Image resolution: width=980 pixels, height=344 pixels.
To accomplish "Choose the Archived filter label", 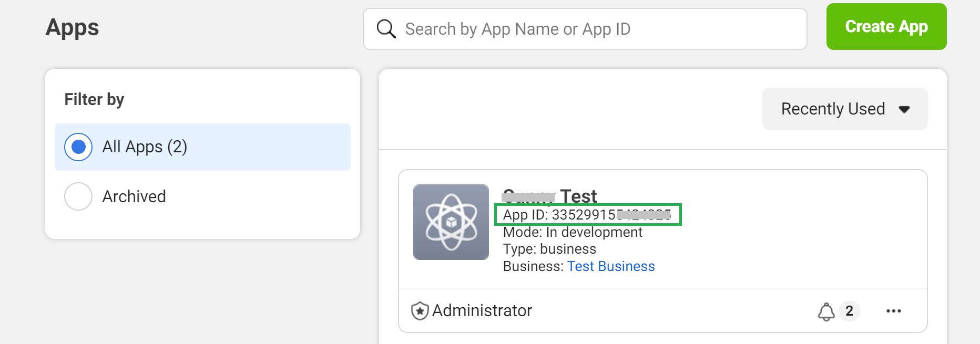I will pos(134,196).
